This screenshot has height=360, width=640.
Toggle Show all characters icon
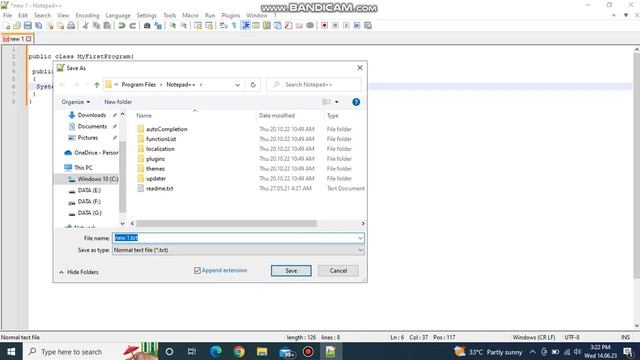[x=234, y=26]
